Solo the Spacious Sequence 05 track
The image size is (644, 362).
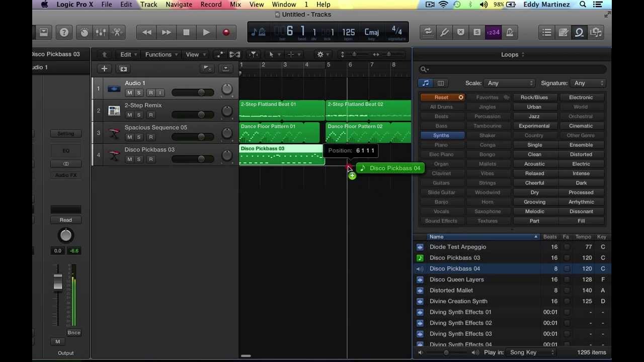[x=139, y=137]
